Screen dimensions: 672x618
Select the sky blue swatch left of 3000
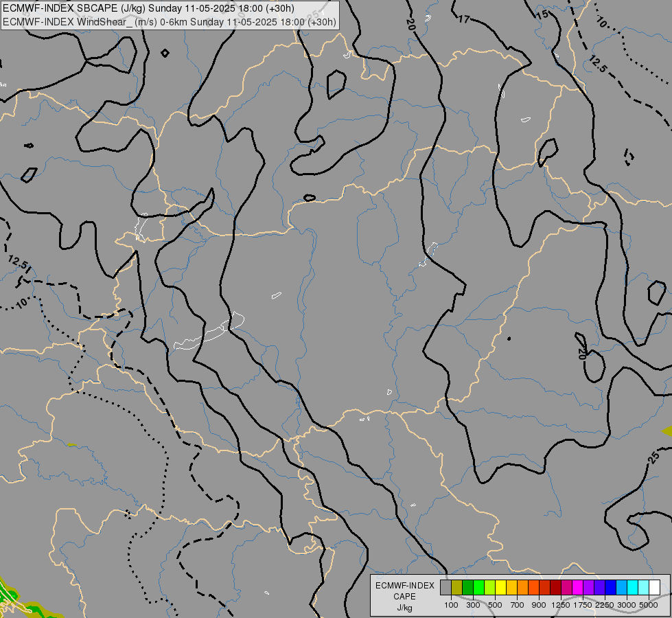(621, 588)
